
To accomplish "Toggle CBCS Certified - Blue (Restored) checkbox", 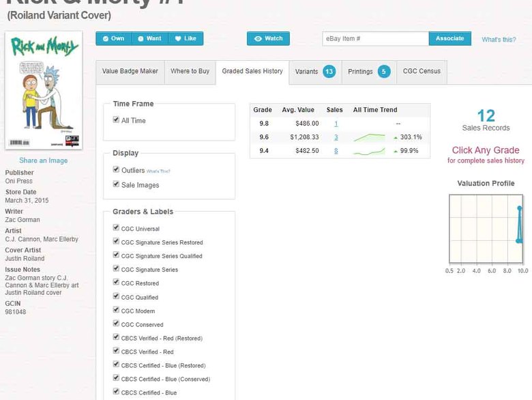I will click(116, 365).
